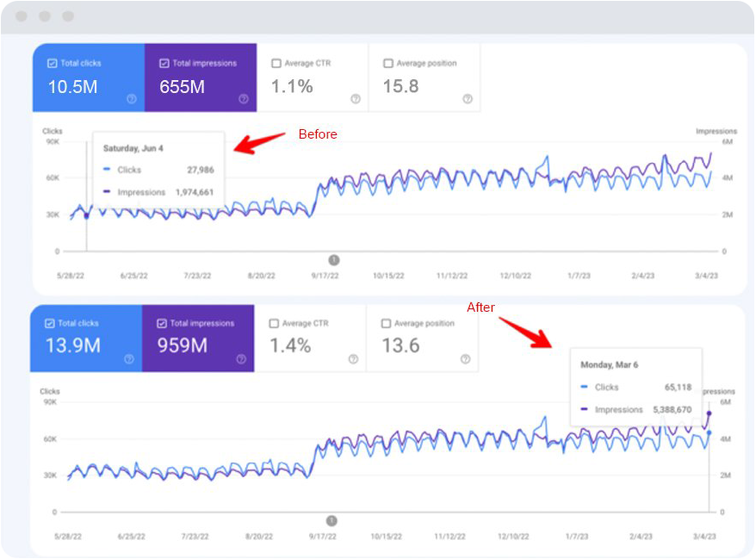Click help icon in the 959M impressions card

[241, 359]
